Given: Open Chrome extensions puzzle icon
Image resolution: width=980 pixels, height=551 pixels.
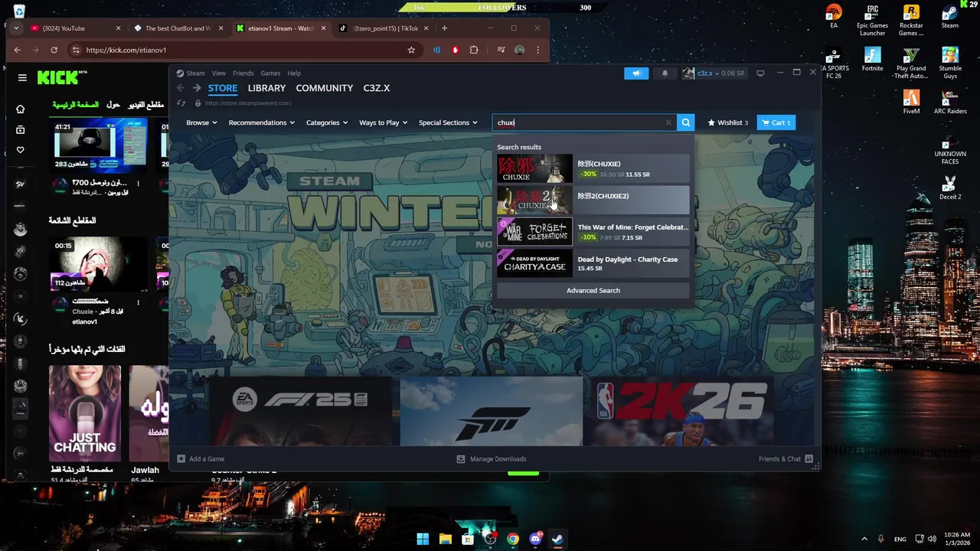Looking at the screenshot, I should [x=474, y=50].
